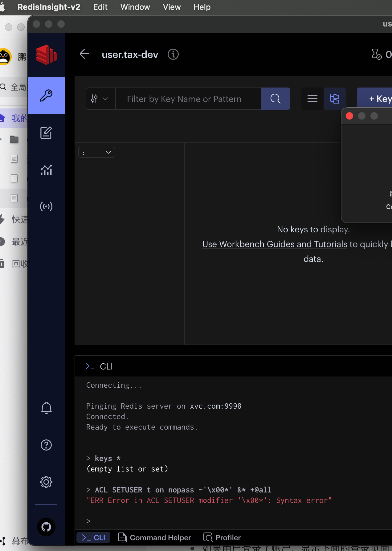Open the Browser key icon in sidebar
The image size is (392, 551).
click(46, 96)
